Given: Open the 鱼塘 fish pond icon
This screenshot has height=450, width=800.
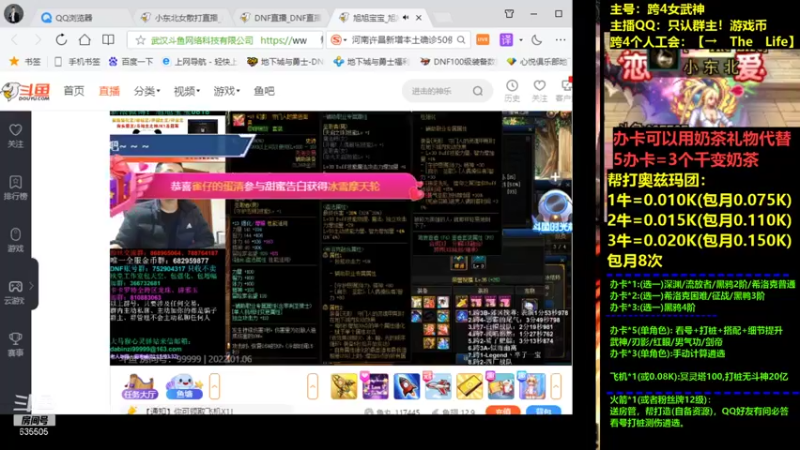Looking at the screenshot, I should (184, 387).
